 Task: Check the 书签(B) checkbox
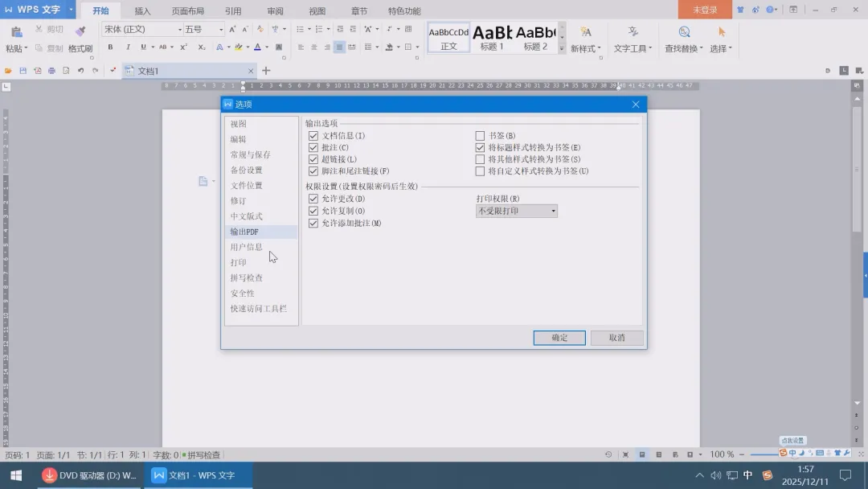click(x=480, y=136)
